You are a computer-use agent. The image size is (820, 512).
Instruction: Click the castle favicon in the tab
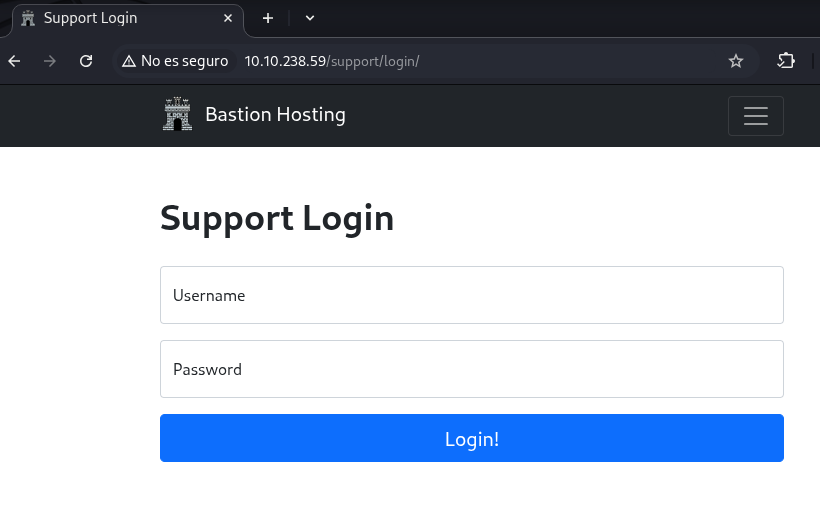pyautogui.click(x=28, y=18)
